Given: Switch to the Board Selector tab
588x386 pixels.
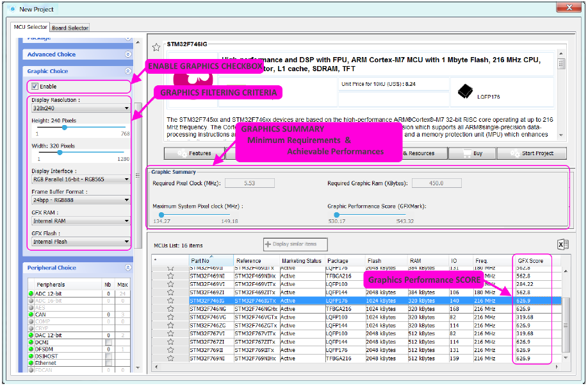Looking at the screenshot, I should pos(70,28).
